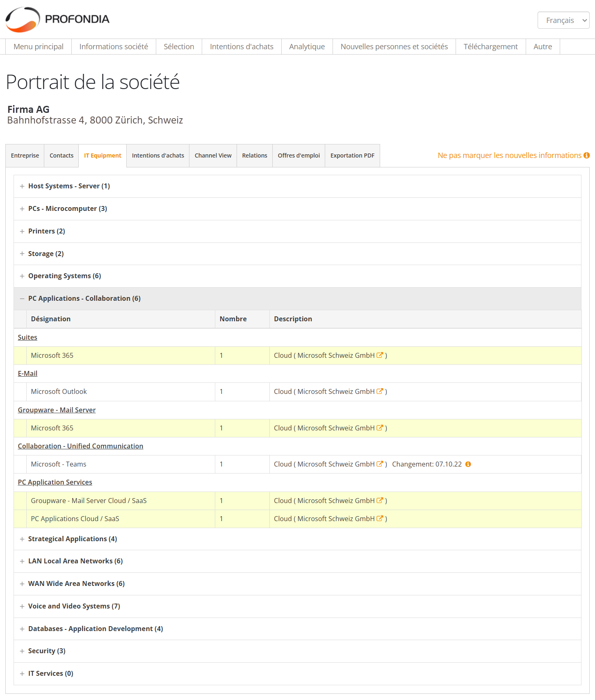The width and height of the screenshot is (595, 700).
Task: Click Nombre column header
Action: point(242,319)
